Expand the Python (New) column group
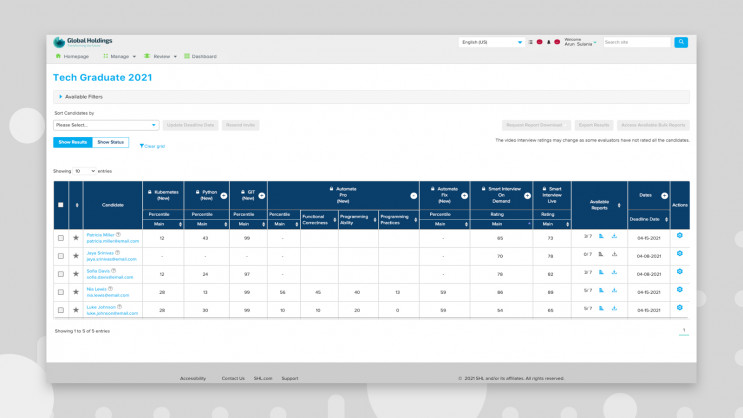 coord(224,196)
